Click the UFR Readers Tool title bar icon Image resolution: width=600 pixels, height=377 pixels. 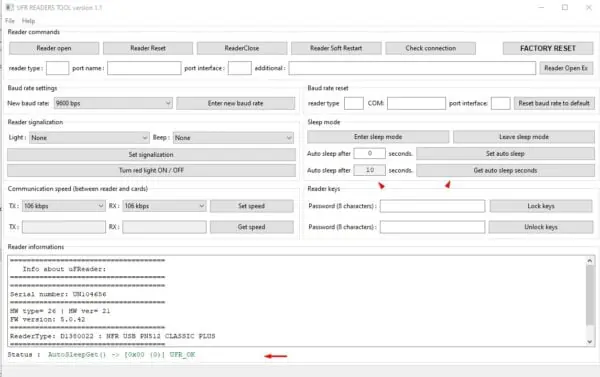9,7
